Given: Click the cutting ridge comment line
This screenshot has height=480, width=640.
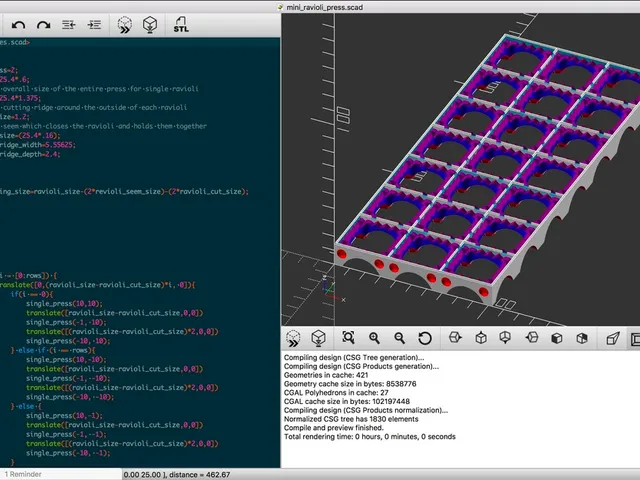Looking at the screenshot, I should pos(93,107).
